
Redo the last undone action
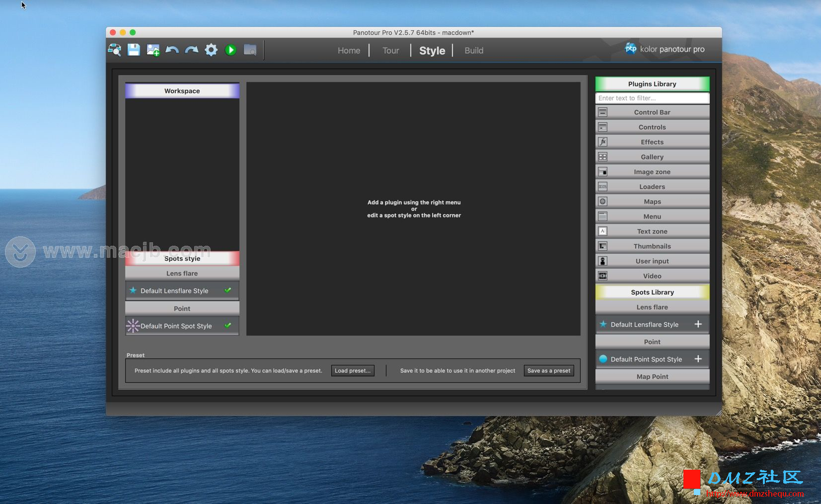pos(192,50)
